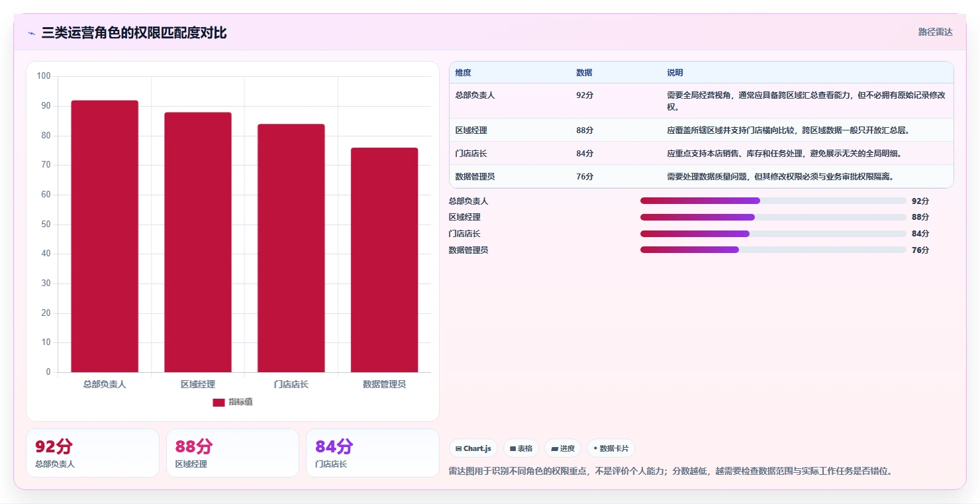Viewport: 980px width, 504px height.
Task: Click the 数据管理员 x-axis label
Action: (385, 384)
